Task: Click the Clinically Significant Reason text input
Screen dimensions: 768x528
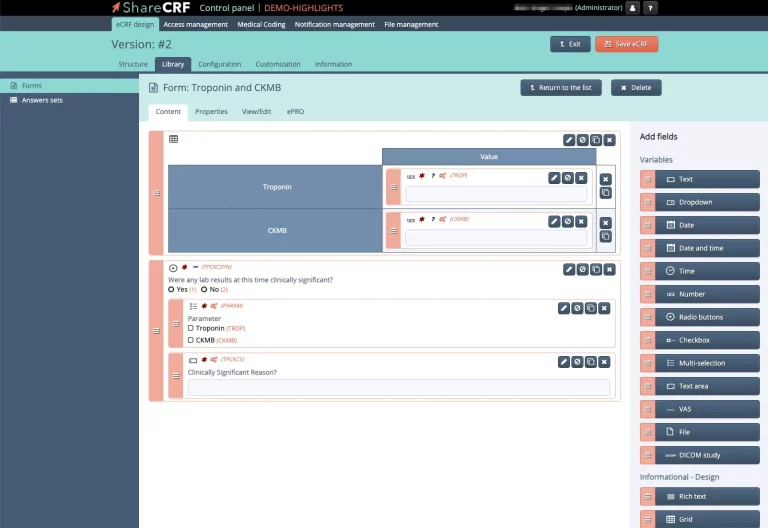Action: (398, 387)
